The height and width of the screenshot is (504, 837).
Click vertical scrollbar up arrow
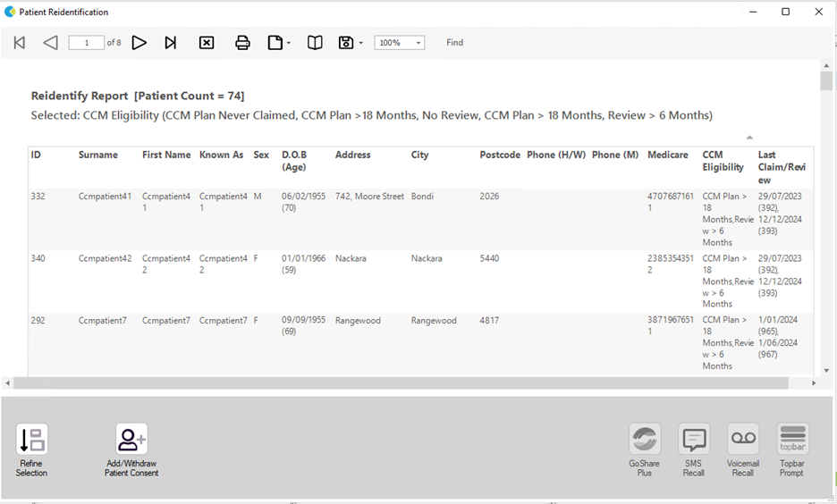826,65
